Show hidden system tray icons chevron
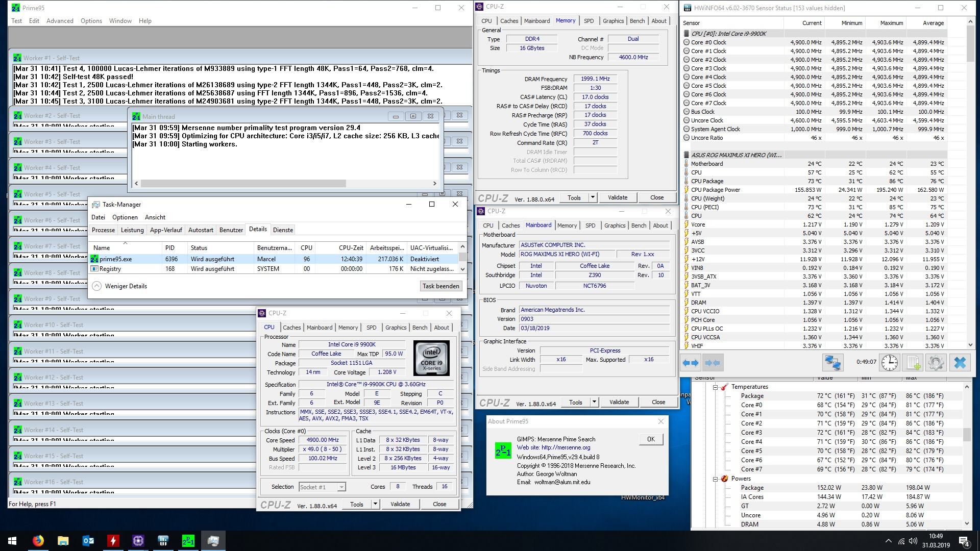This screenshot has width=980, height=551. [x=889, y=541]
